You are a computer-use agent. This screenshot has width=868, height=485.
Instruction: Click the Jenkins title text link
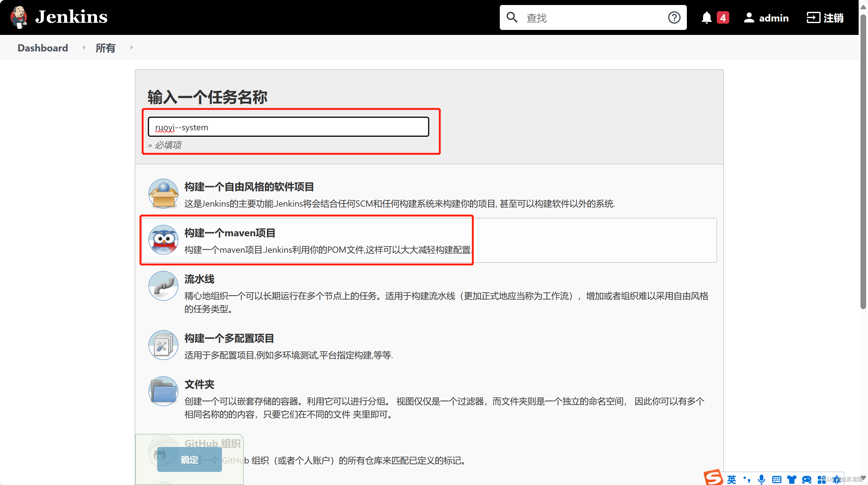[x=71, y=17]
